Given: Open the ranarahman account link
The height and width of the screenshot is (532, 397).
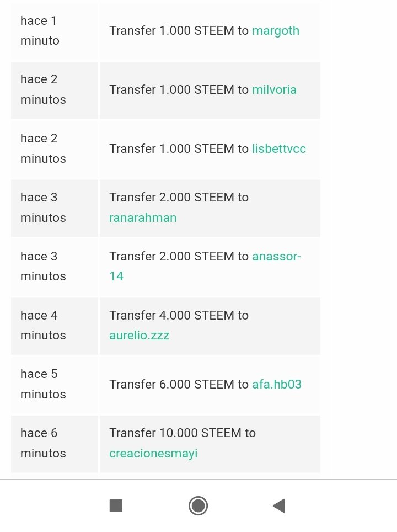Looking at the screenshot, I should (x=143, y=218).
